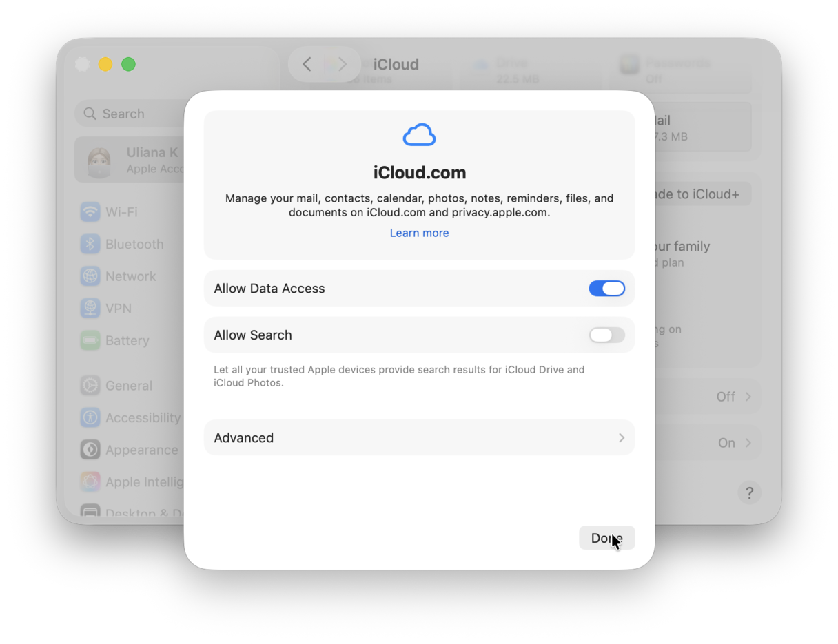Toggle the Allow Data Access switch
Screen dimensions: 838x644
click(x=606, y=289)
